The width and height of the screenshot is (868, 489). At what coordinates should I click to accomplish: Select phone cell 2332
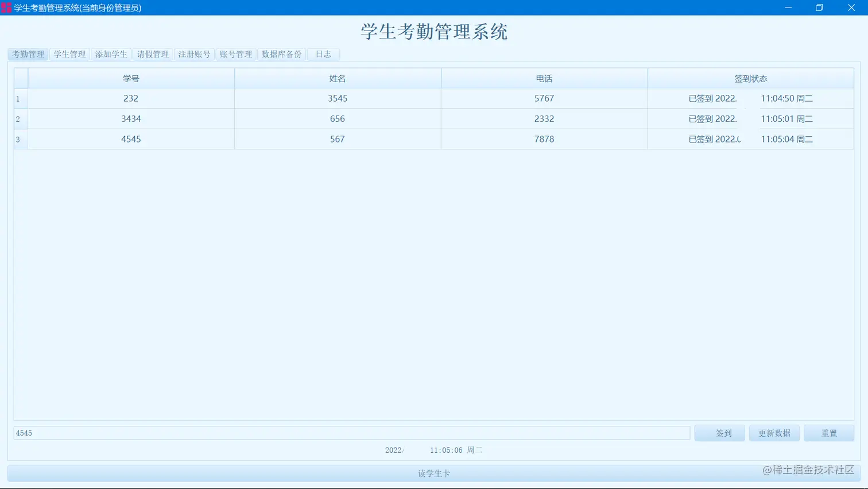click(x=544, y=119)
